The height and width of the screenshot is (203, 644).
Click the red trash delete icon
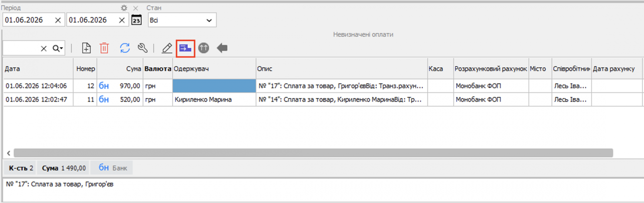pos(104,48)
